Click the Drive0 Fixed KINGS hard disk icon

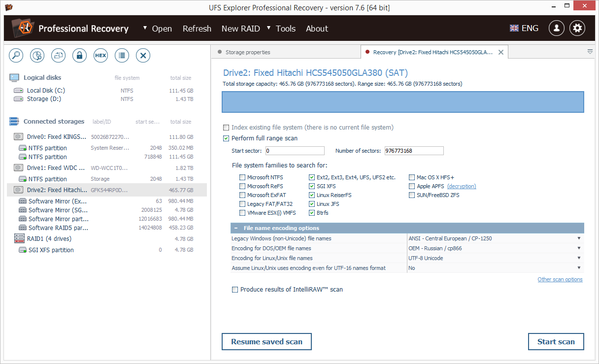pyautogui.click(x=18, y=137)
